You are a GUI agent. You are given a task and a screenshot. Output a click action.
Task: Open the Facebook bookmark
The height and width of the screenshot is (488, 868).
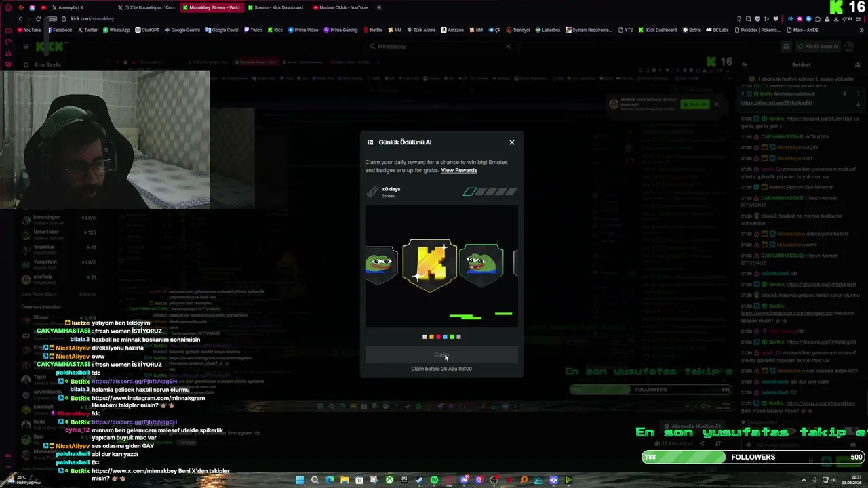(60, 30)
